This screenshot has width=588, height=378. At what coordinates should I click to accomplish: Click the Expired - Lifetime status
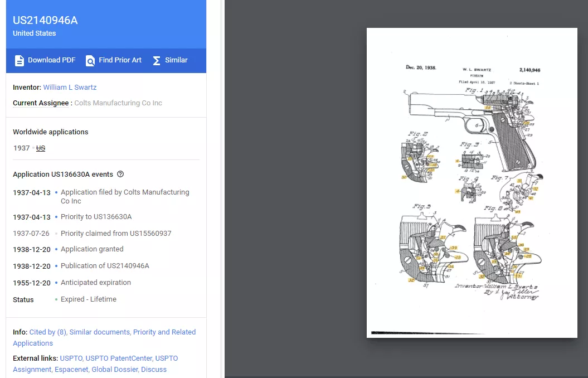[x=89, y=299]
